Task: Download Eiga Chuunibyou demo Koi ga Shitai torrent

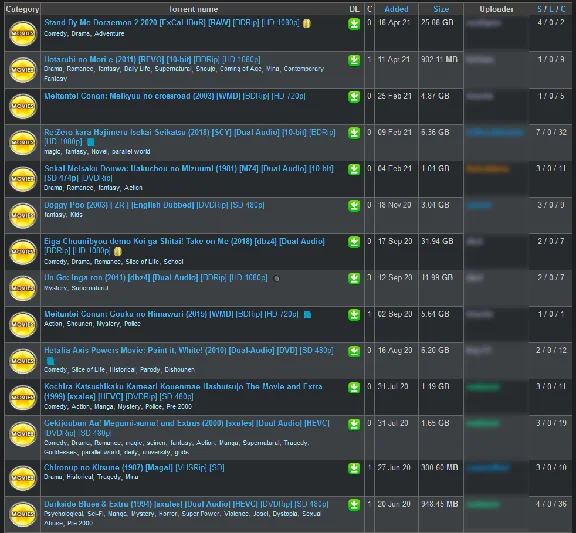Action: [x=354, y=242]
